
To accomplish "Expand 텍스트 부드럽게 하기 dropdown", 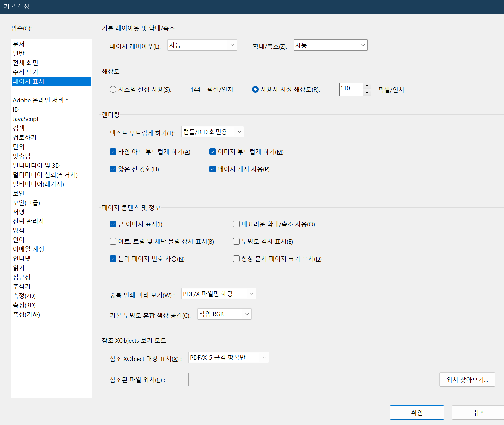I will pos(212,132).
